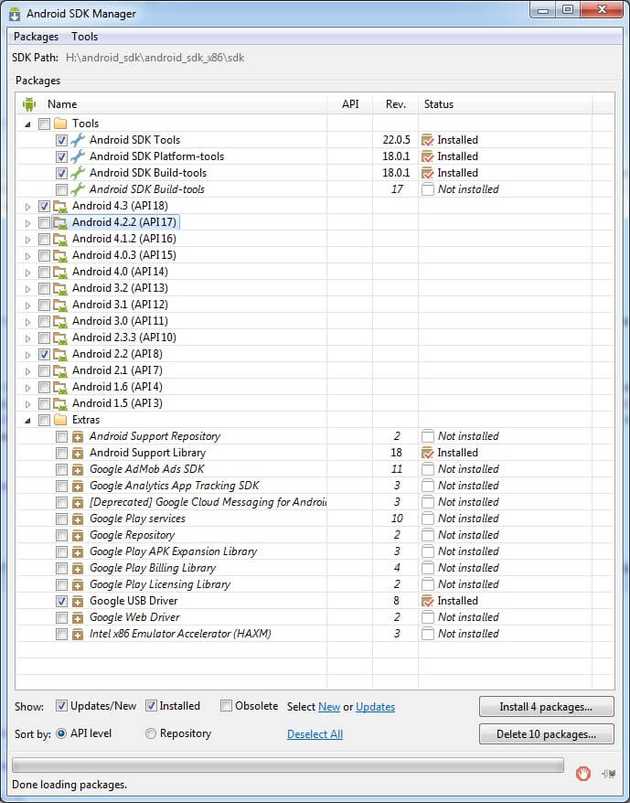Screen dimensions: 630x803
Task: Click the Android 4.3 (API 18) platform icon
Action: 60,206
